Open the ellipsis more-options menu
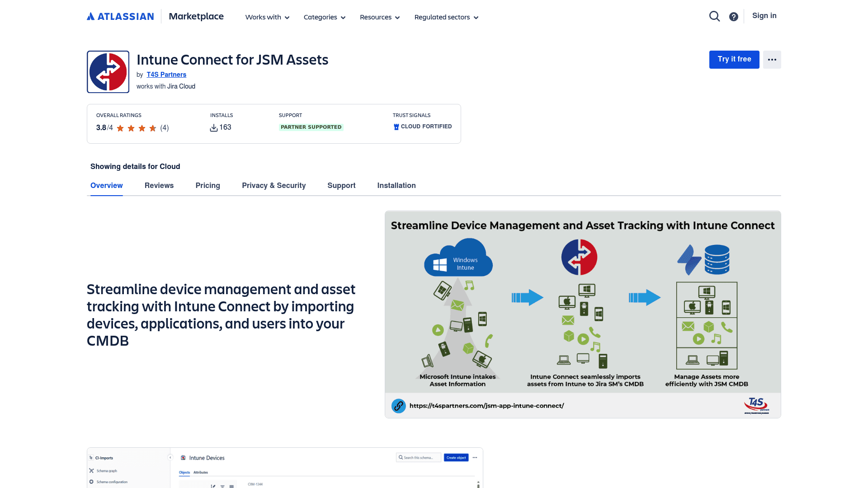This screenshot has height=488, width=868. (772, 59)
